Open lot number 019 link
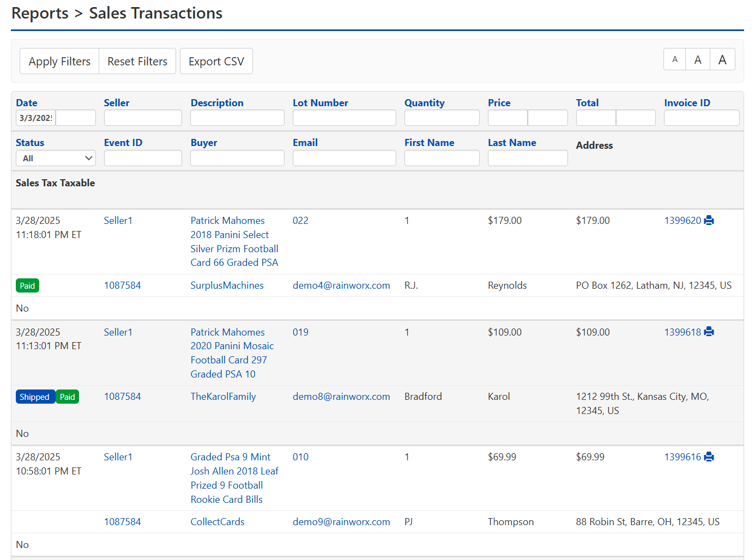 point(300,332)
